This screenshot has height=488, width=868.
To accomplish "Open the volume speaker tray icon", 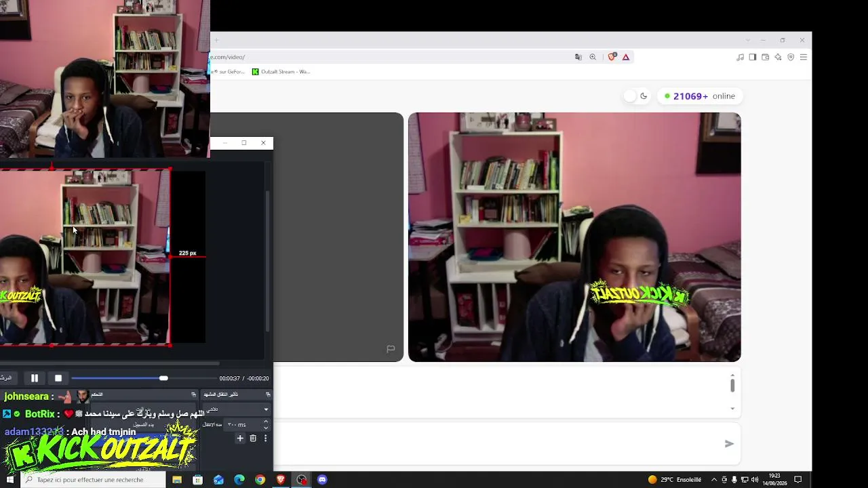I will click(x=755, y=480).
